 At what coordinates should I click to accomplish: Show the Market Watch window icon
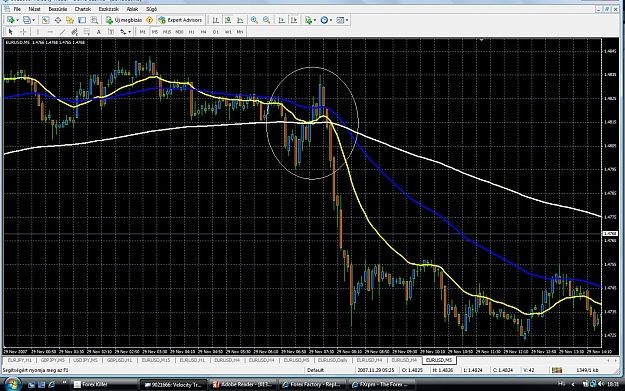(x=45, y=20)
